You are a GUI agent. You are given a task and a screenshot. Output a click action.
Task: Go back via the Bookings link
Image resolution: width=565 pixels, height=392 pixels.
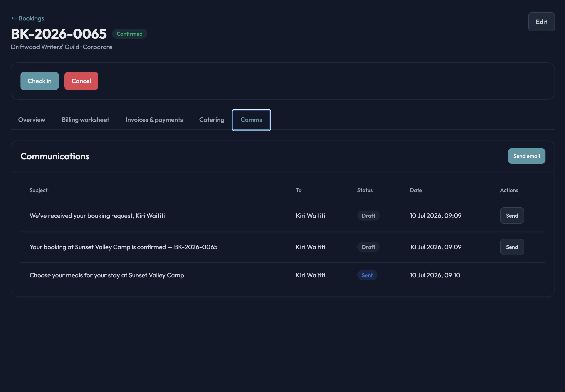[x=28, y=18]
